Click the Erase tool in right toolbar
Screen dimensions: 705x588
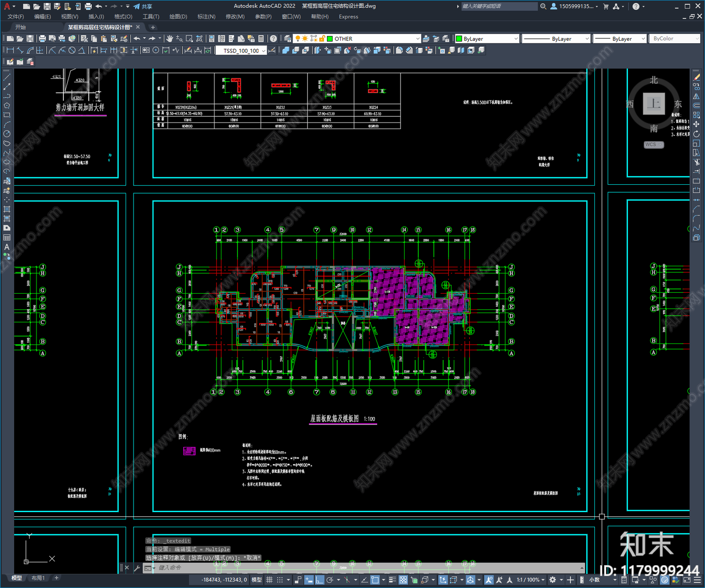pos(696,77)
